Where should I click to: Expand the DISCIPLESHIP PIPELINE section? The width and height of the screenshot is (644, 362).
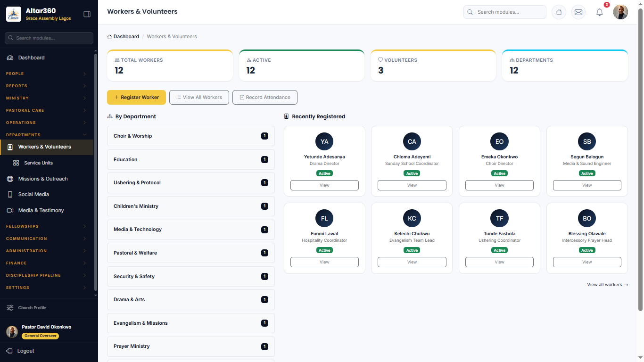(x=46, y=275)
